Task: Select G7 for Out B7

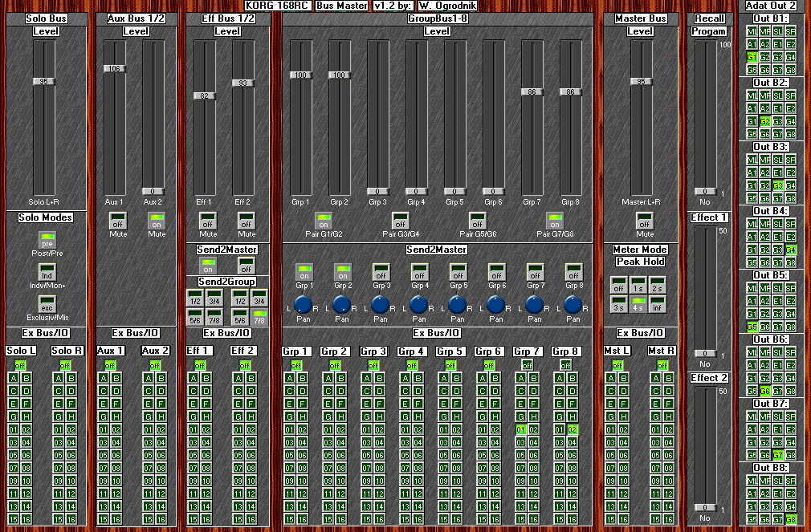Action: point(778,455)
